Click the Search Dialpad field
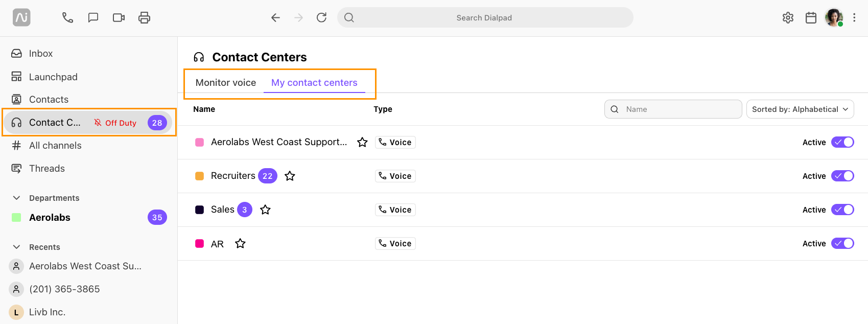 [485, 18]
